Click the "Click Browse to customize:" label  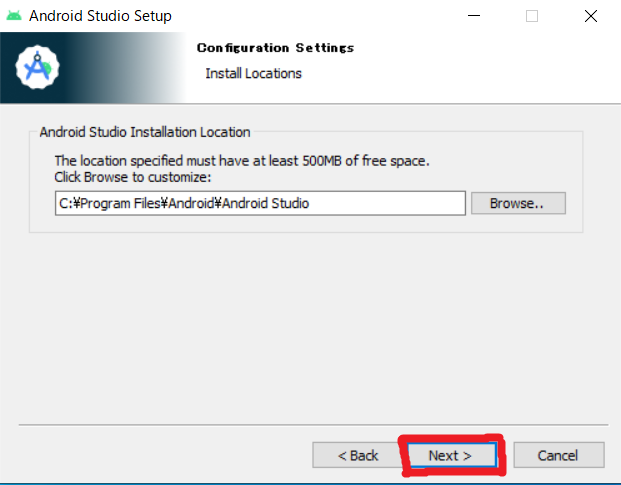coord(133,177)
